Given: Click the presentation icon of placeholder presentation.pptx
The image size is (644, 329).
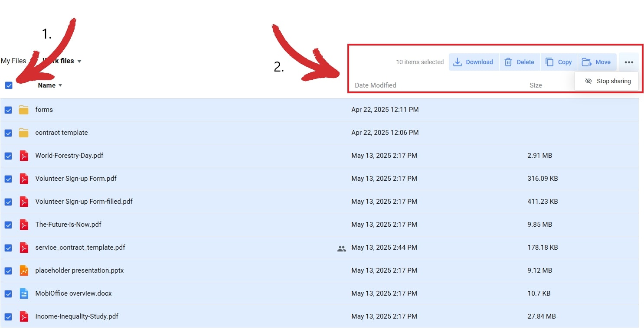Looking at the screenshot, I should click(24, 270).
